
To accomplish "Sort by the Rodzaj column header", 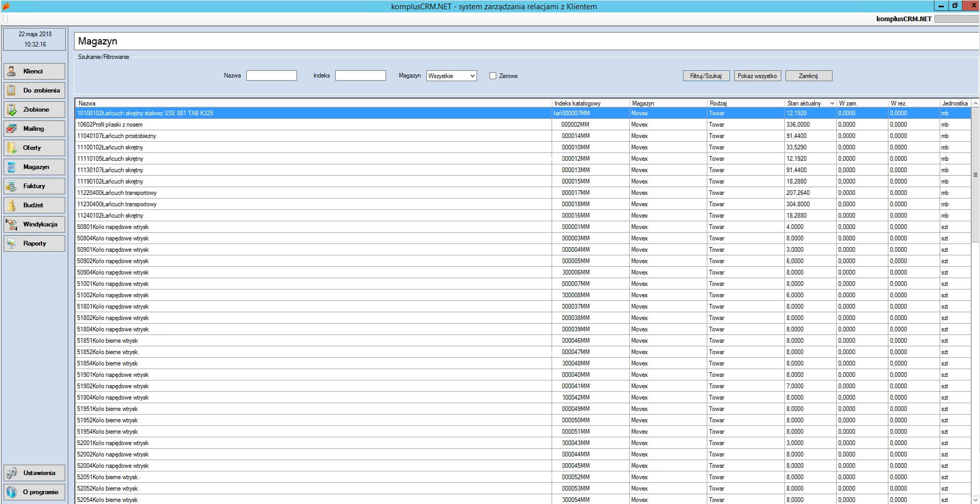I will click(746, 103).
